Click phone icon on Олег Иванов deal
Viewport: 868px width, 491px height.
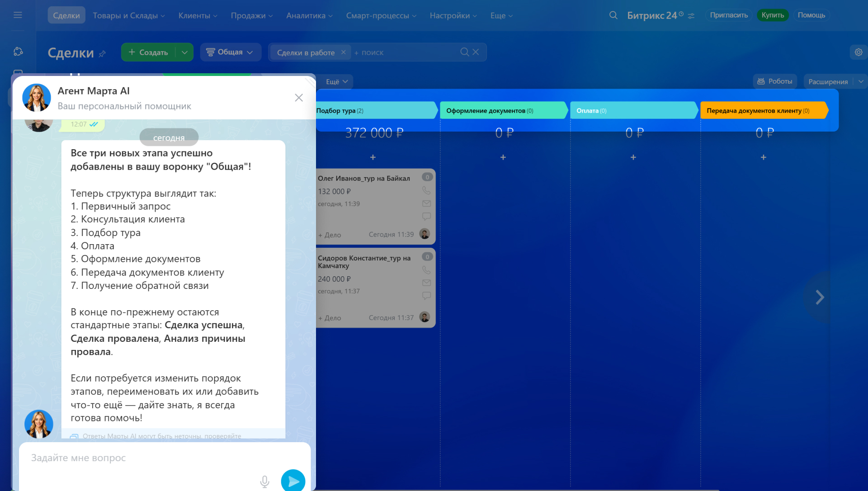426,191
